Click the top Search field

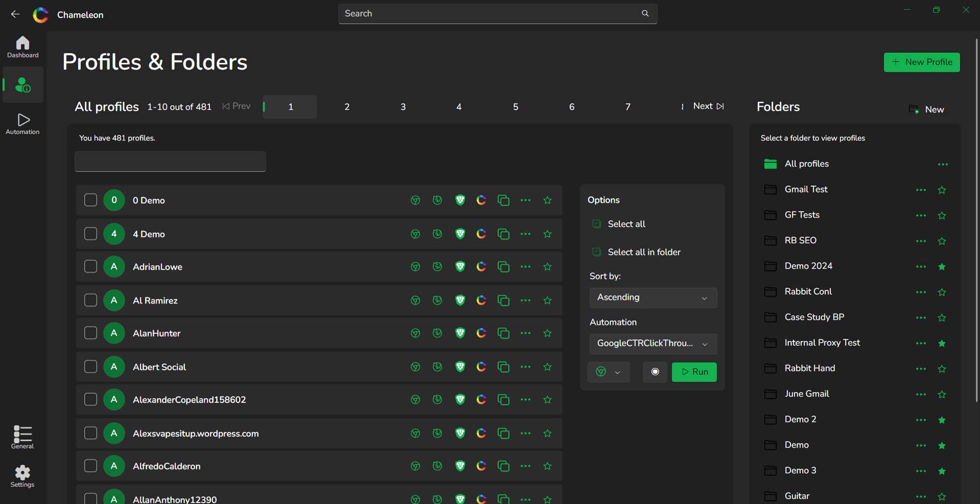pyautogui.click(x=497, y=13)
